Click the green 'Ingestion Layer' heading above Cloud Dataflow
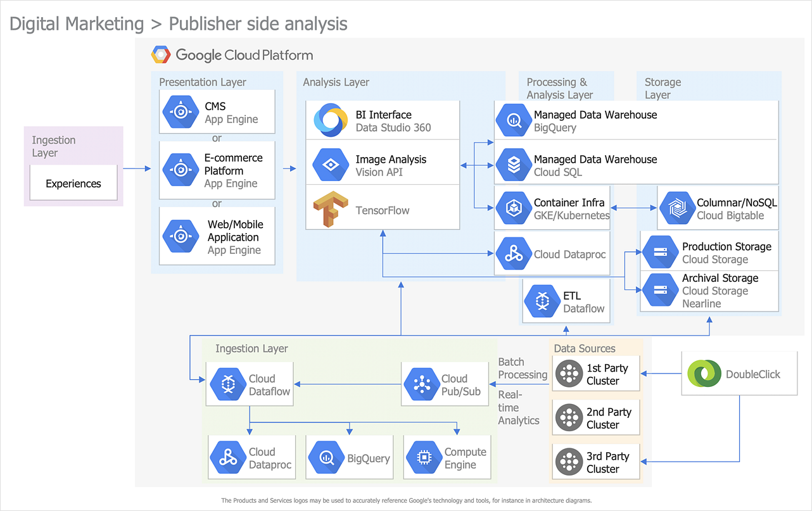The image size is (812, 511). click(251, 349)
